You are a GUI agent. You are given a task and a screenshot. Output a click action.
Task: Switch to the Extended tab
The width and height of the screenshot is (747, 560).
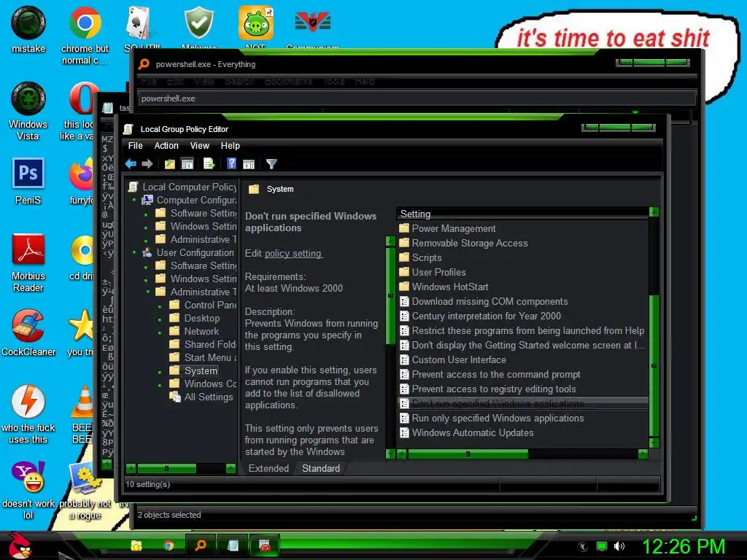(268, 468)
